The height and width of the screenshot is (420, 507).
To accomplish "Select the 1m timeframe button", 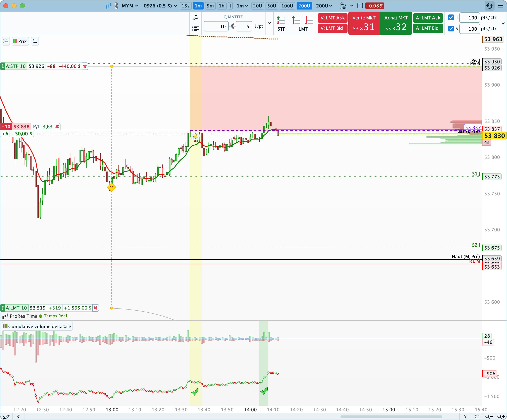I will pyautogui.click(x=198, y=6).
